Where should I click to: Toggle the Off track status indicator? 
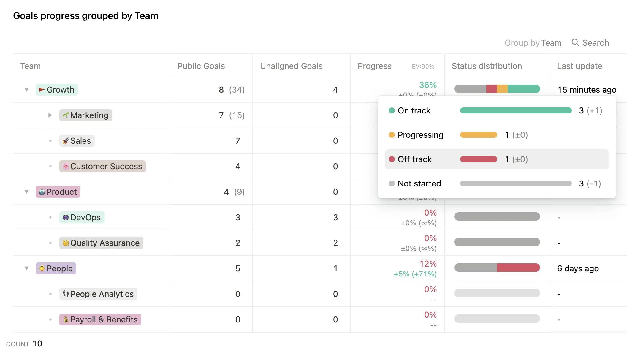(392, 159)
